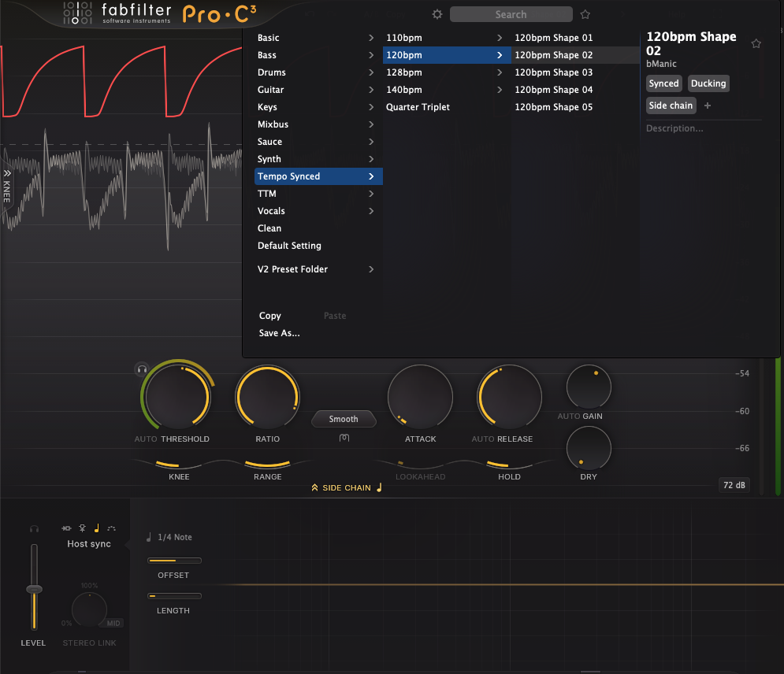
Task: Click the character icon below Smooth
Action: [344, 438]
